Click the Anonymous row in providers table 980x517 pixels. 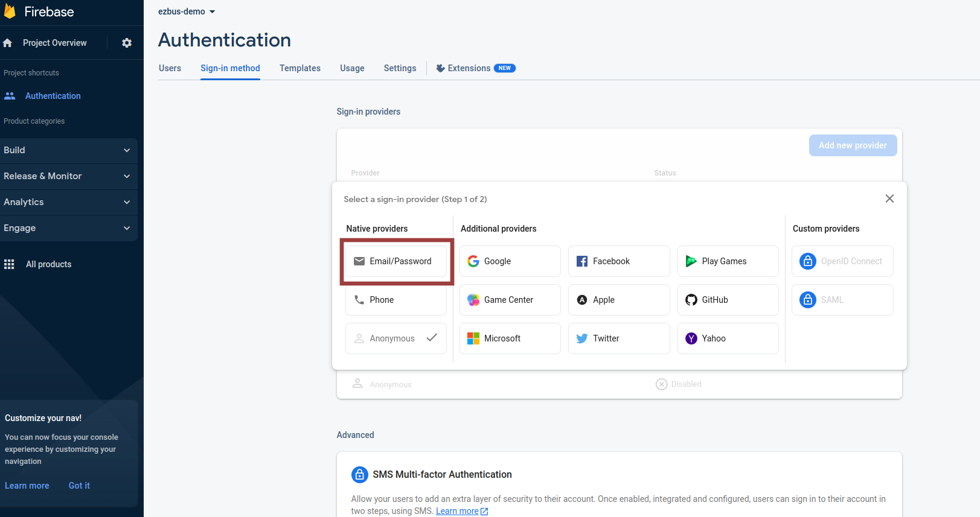click(x=619, y=384)
